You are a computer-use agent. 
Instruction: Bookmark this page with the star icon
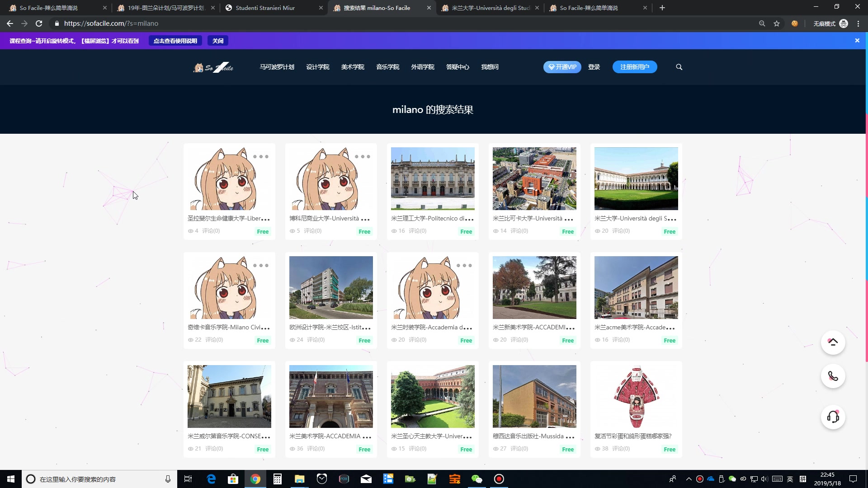click(777, 23)
